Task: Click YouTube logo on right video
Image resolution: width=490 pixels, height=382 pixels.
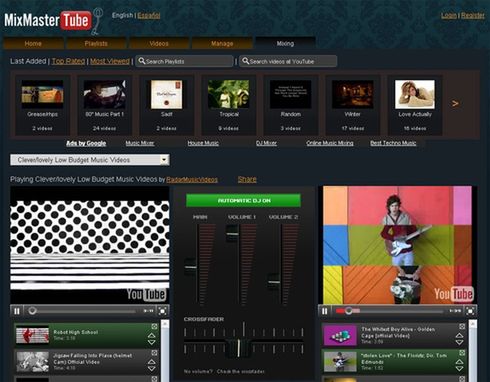Action: (454, 294)
